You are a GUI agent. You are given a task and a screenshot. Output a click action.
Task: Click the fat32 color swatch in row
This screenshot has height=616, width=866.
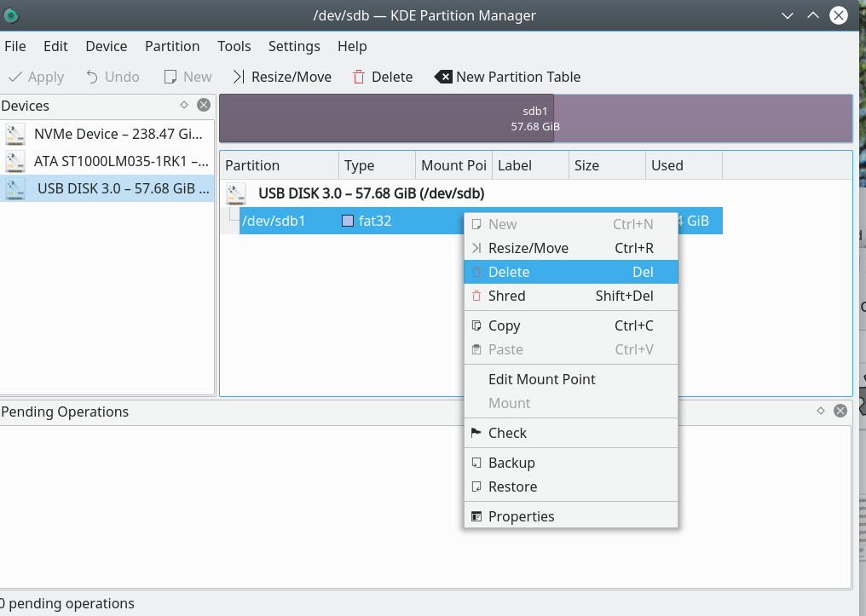pyautogui.click(x=348, y=221)
